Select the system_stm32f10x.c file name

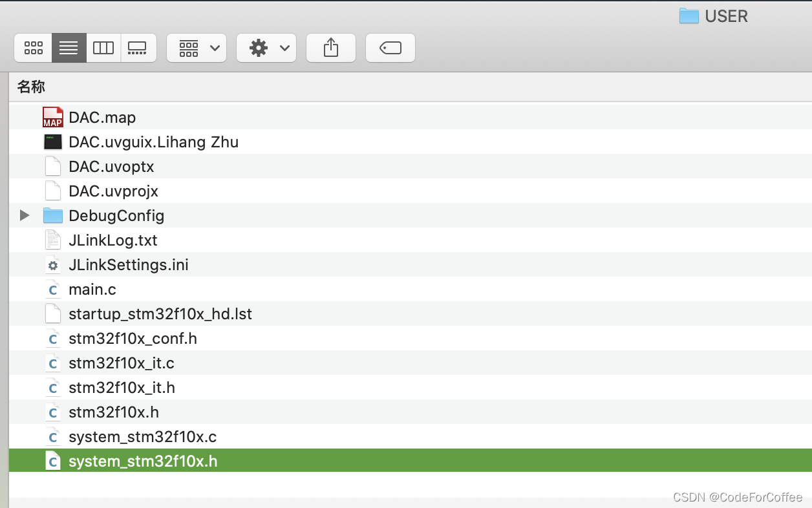142,437
